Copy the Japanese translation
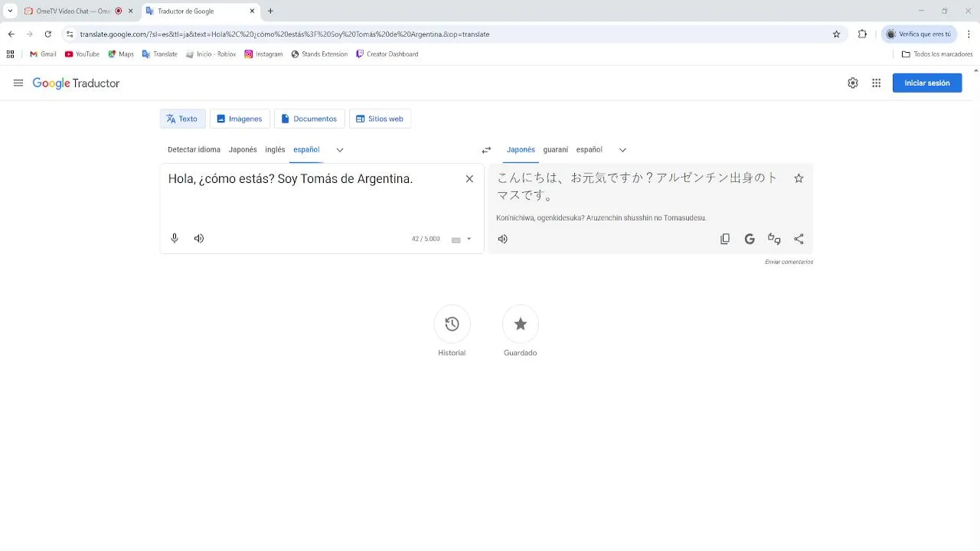This screenshot has width=980, height=551. pyautogui.click(x=725, y=239)
